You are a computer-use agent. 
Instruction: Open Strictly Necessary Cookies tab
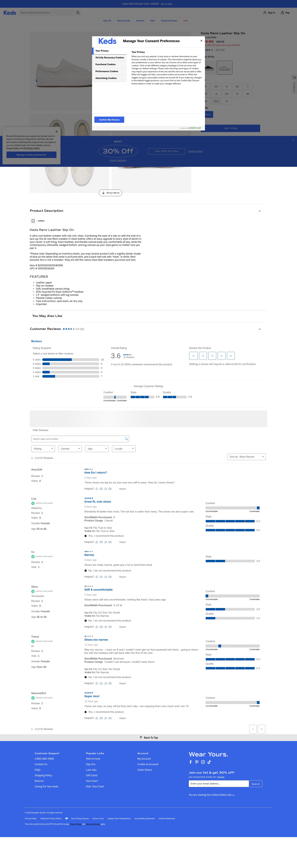(x=110, y=58)
